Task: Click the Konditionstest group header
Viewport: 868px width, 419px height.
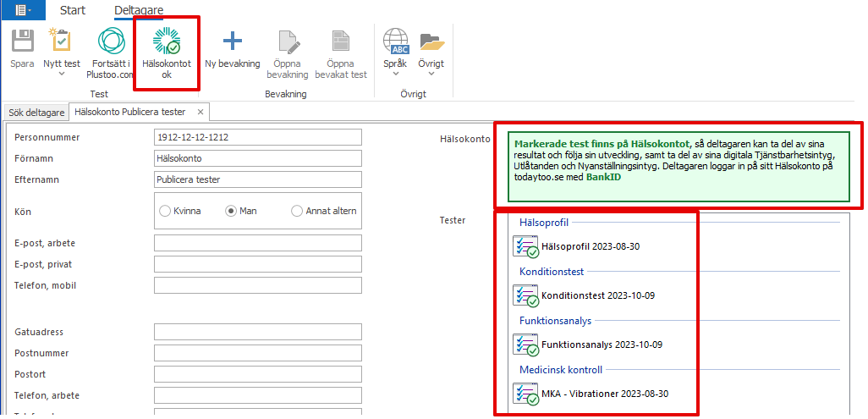Action: [552, 272]
